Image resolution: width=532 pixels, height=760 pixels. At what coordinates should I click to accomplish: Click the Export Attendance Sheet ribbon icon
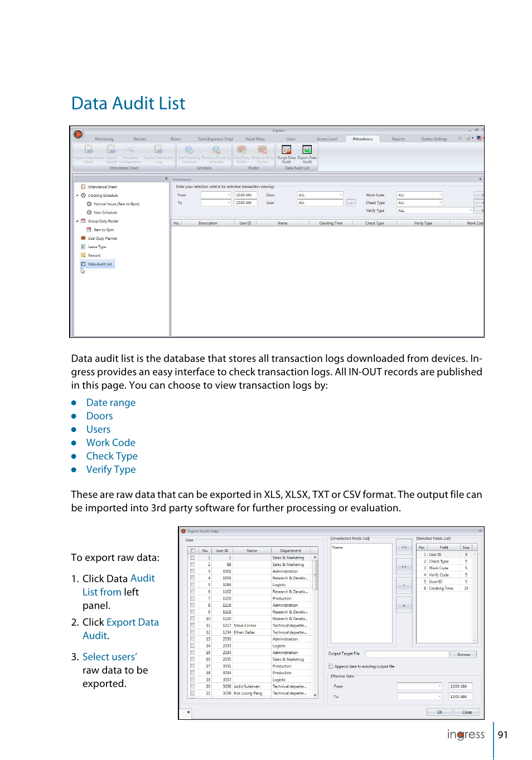click(x=89, y=149)
